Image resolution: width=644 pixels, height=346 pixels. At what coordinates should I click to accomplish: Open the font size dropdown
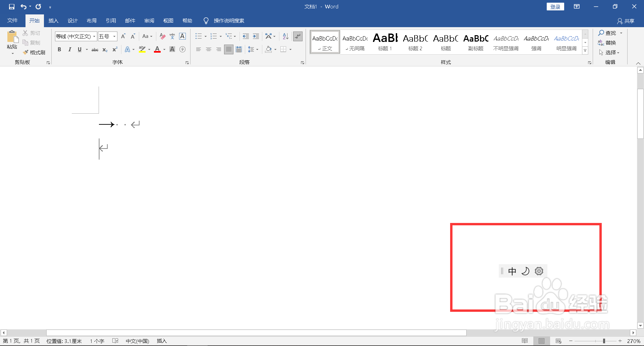coord(114,36)
